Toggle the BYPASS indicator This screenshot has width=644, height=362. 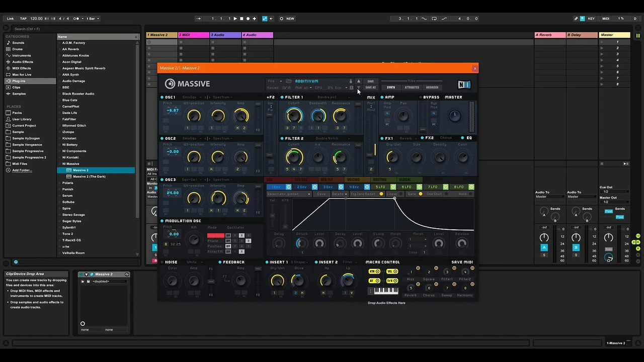(x=421, y=97)
